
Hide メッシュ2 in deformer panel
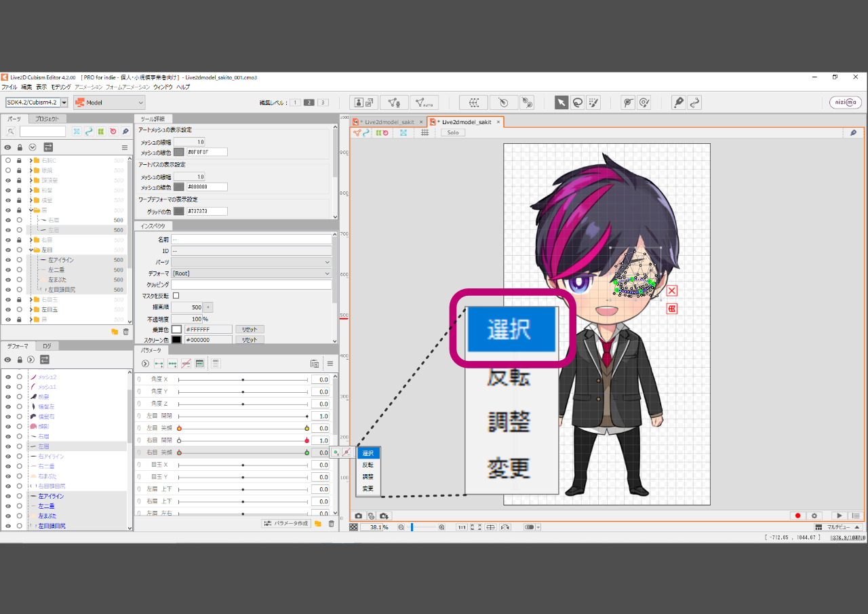coord(8,377)
